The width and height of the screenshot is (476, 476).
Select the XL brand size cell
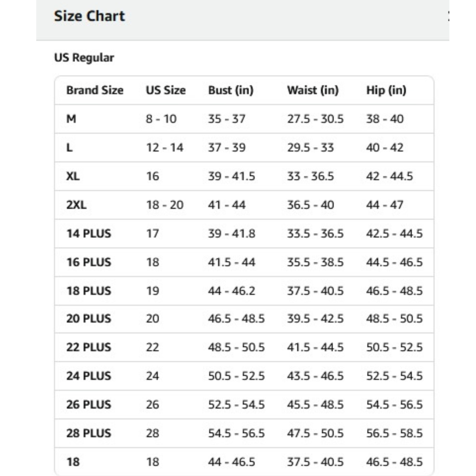pyautogui.click(x=73, y=176)
